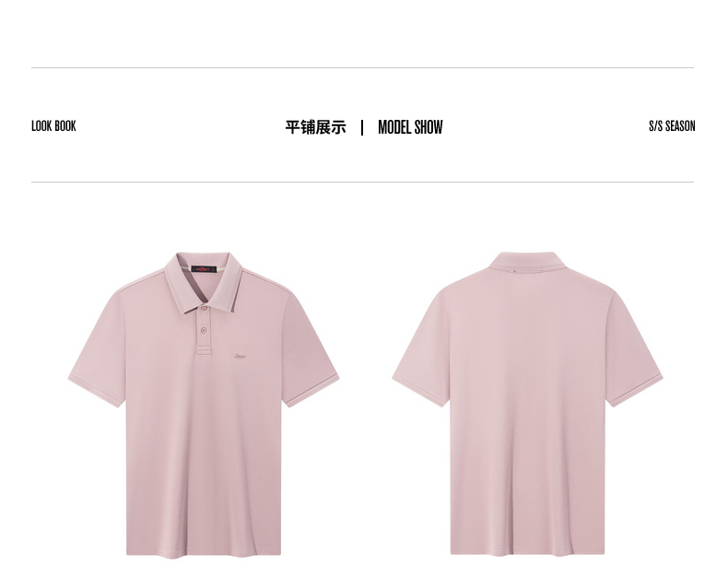728x579 pixels.
Task: Click the embroidered chest logo
Action: [x=240, y=357]
